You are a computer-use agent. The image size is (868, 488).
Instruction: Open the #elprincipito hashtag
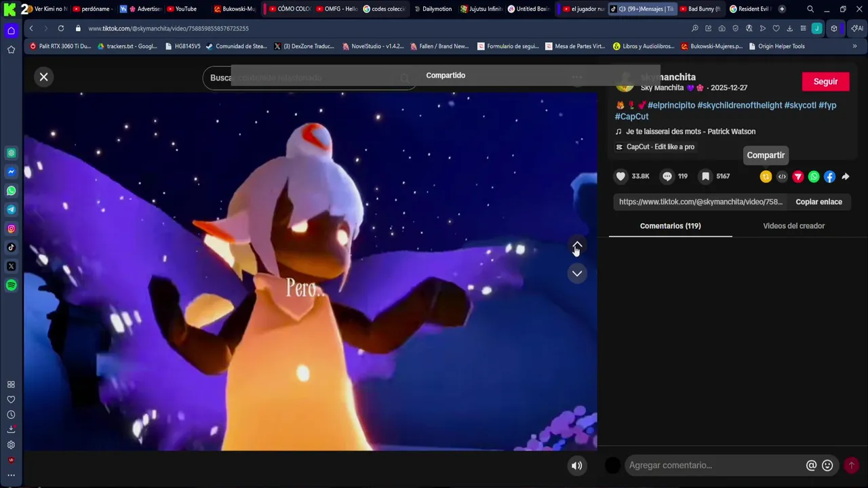671,106
